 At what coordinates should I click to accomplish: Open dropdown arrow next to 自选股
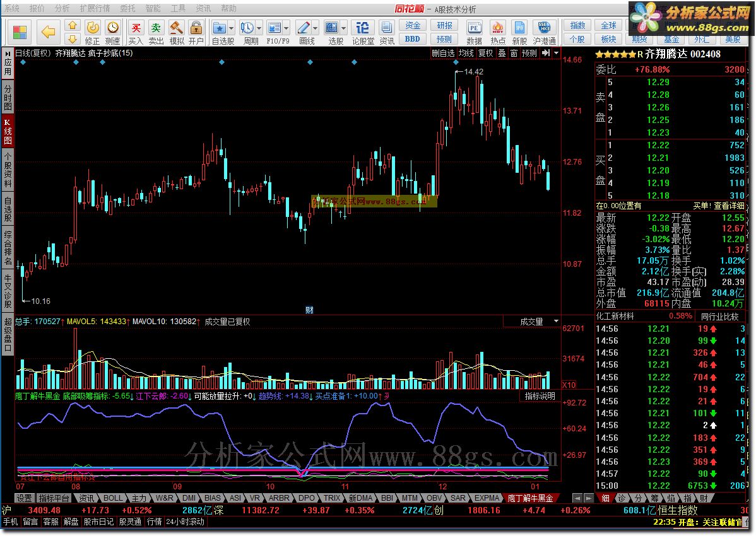[x=232, y=28]
